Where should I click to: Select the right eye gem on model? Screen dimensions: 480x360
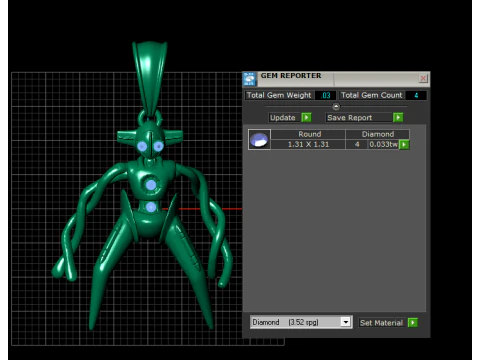point(158,146)
